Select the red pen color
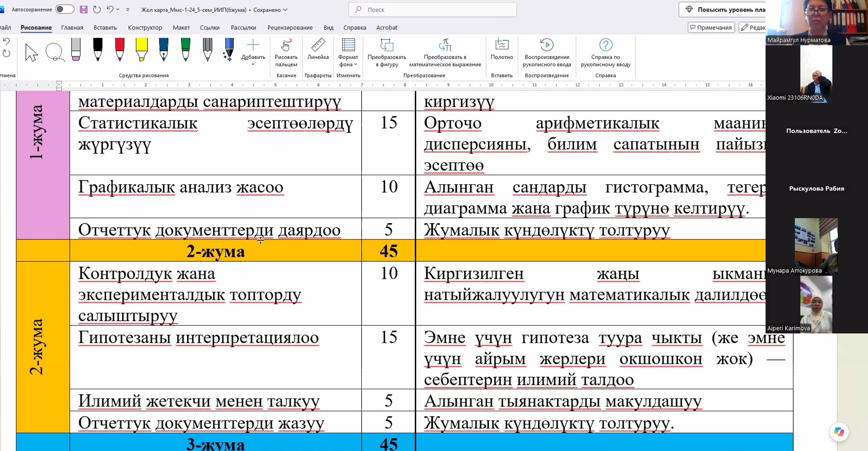The height and width of the screenshot is (451, 868). 120,49
